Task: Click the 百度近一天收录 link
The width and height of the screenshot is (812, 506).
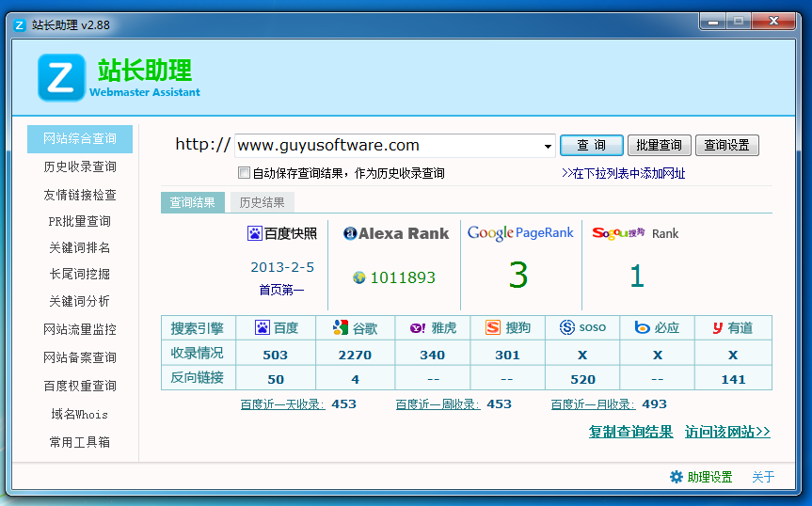Action: coord(283,404)
